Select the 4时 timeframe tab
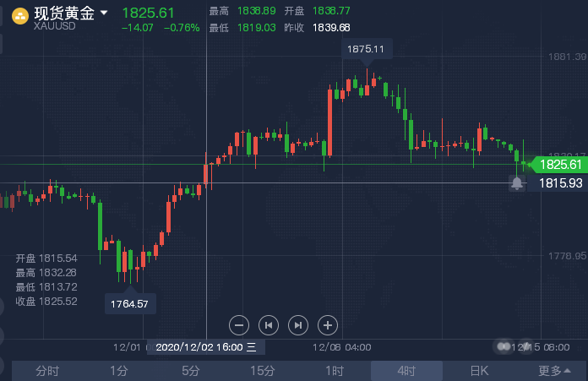 (406, 371)
